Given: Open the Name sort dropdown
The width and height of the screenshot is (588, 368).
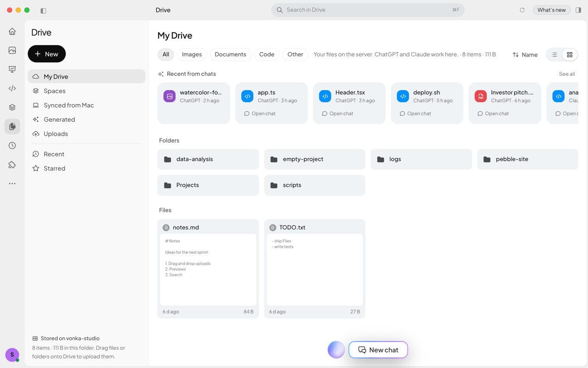Looking at the screenshot, I should point(525,55).
